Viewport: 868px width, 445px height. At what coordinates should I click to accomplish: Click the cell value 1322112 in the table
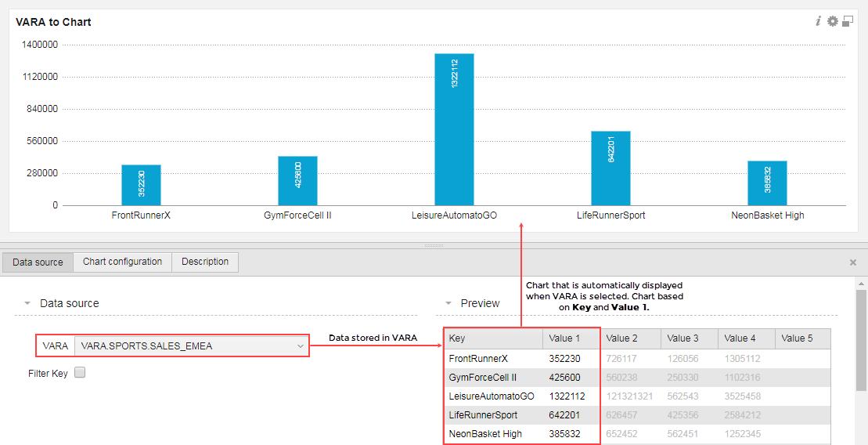[x=567, y=396]
